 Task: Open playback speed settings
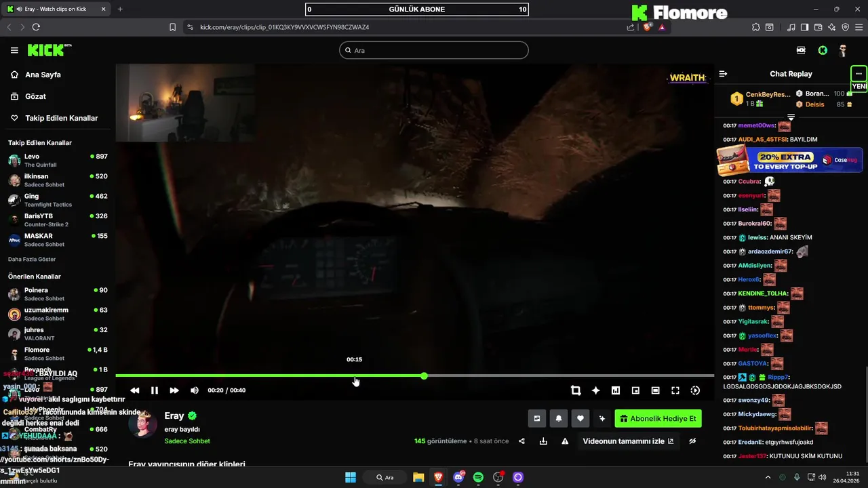[695, 390]
